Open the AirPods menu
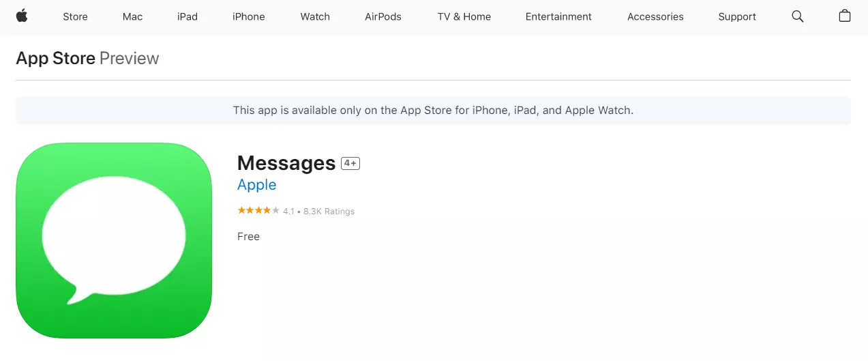 coord(383,16)
